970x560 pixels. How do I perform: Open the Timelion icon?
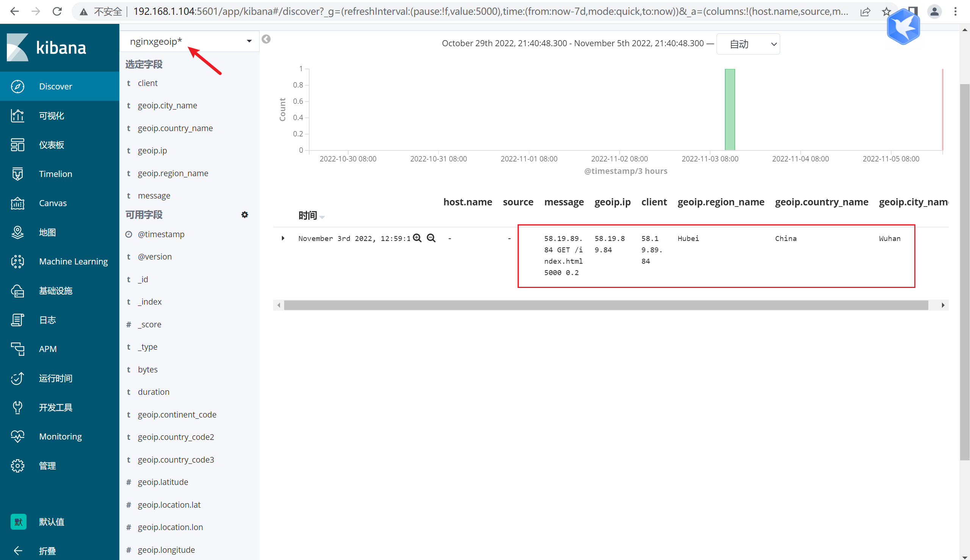coord(18,174)
